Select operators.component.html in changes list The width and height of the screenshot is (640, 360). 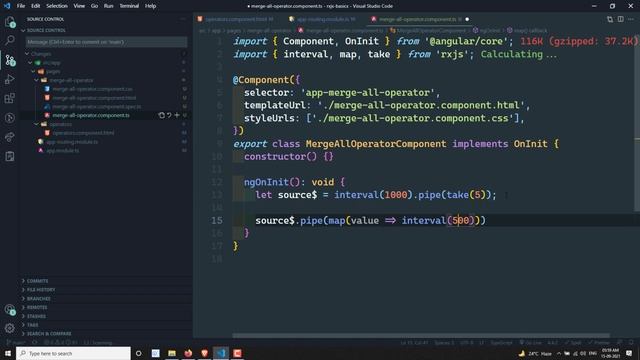tap(83, 133)
